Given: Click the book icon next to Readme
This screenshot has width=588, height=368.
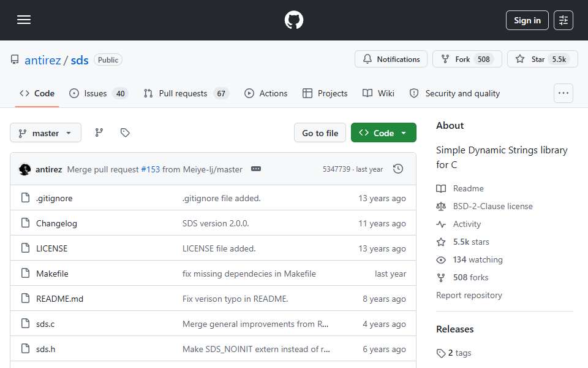Looking at the screenshot, I should (x=441, y=188).
